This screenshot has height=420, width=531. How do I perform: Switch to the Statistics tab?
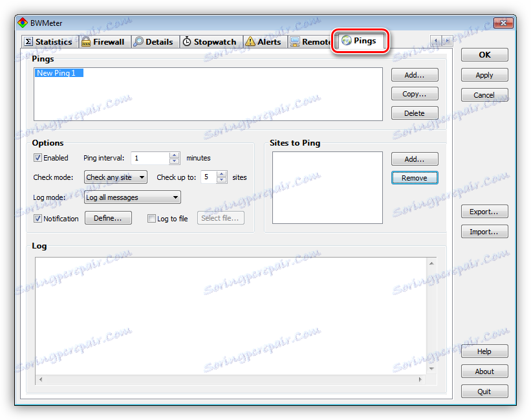point(50,41)
